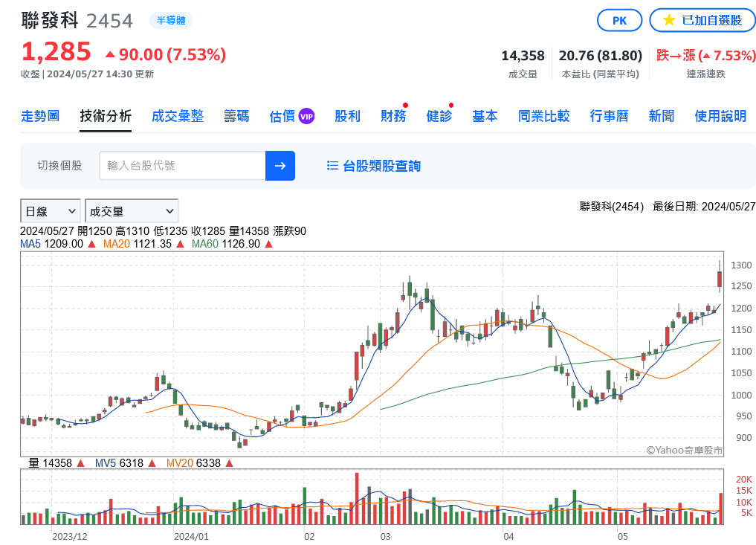Click the 跌→漲 連漲連跌 indicator
The width and height of the screenshot is (756, 545).
pos(706,56)
